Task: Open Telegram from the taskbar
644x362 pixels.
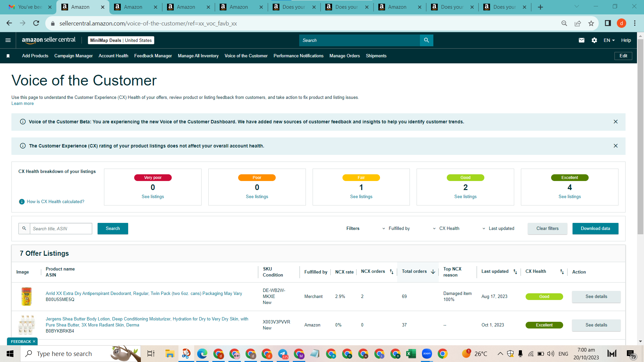Action: [x=283, y=354]
